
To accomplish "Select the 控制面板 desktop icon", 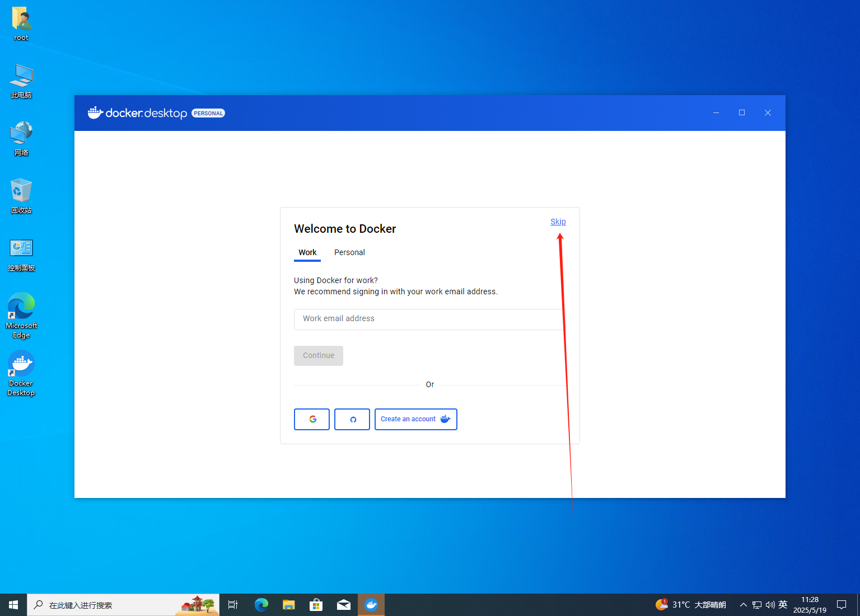I will point(21,255).
